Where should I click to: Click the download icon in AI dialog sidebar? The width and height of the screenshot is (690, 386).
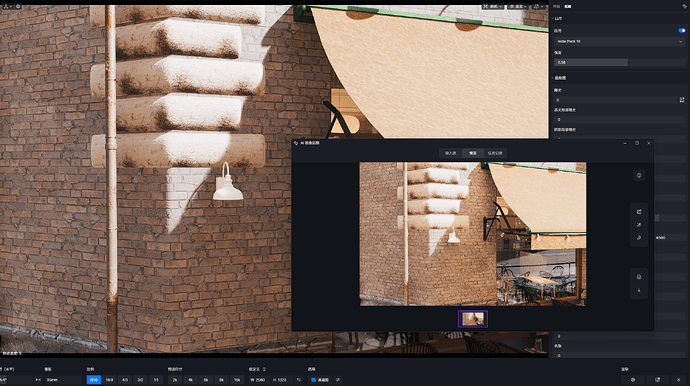coord(639,290)
